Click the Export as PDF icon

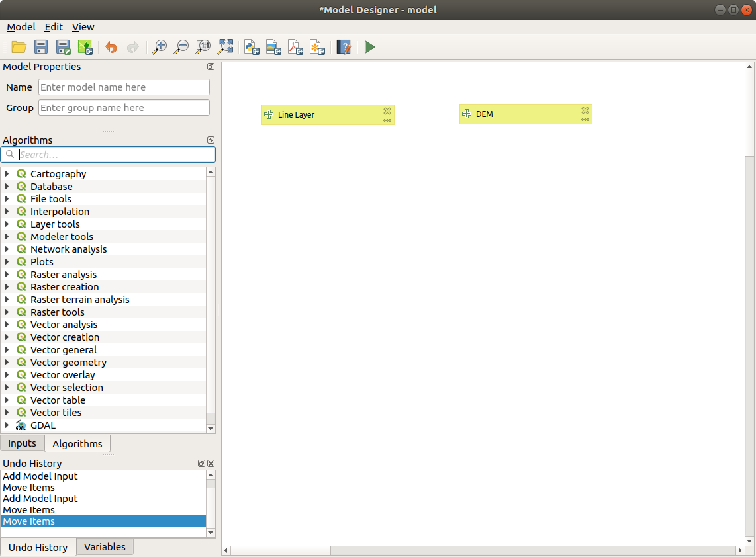pos(295,47)
